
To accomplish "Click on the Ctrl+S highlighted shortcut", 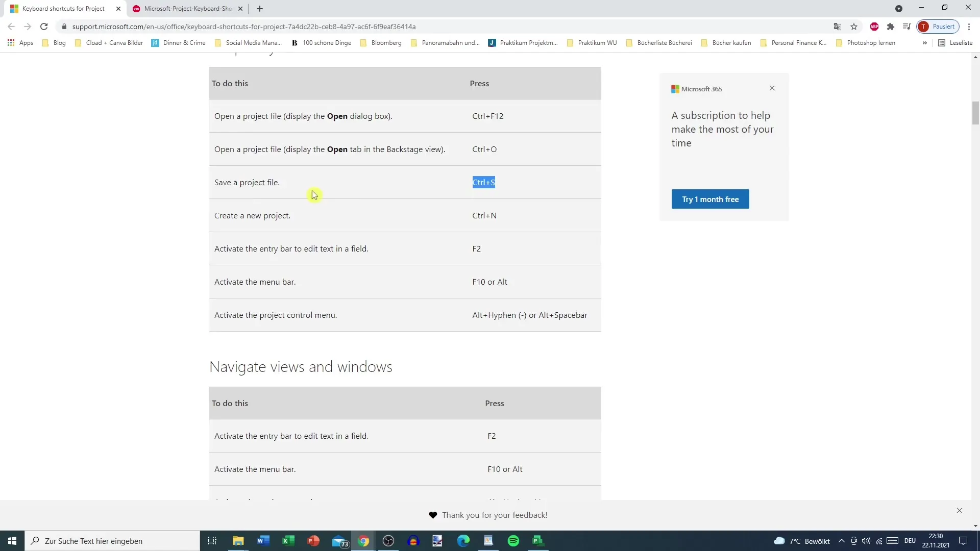I will [x=484, y=182].
